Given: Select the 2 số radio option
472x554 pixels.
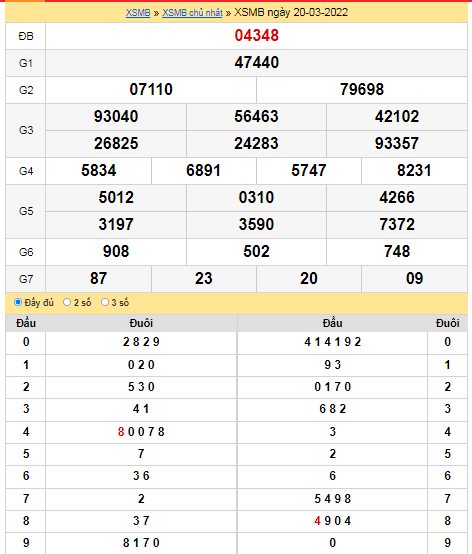Looking at the screenshot, I should (x=67, y=302).
